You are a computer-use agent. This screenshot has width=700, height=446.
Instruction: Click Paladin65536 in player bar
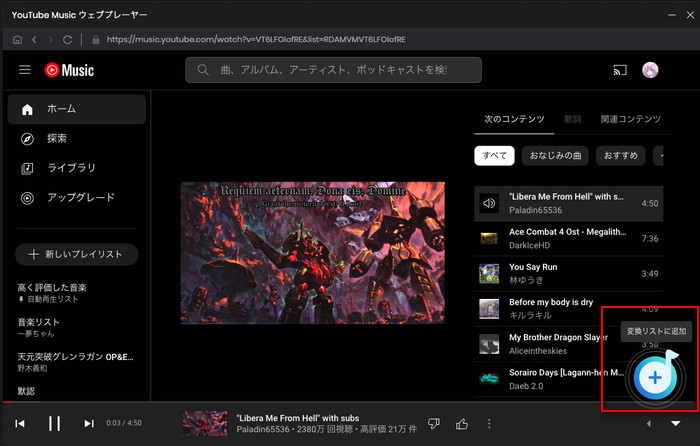(x=263, y=429)
